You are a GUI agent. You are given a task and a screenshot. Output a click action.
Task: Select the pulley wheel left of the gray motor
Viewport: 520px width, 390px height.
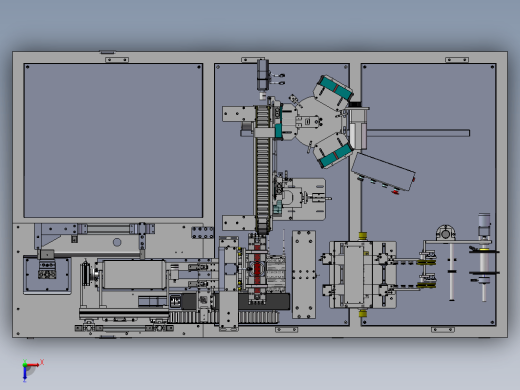click(87, 274)
